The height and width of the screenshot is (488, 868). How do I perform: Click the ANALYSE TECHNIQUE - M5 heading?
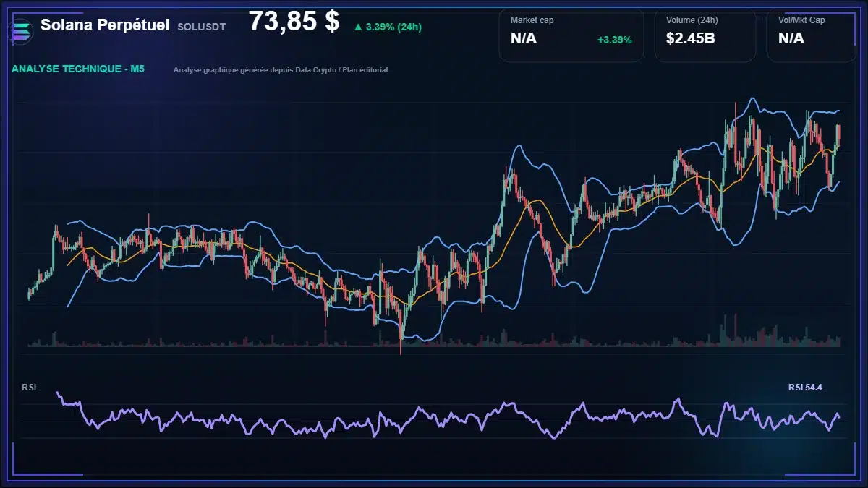[78, 69]
